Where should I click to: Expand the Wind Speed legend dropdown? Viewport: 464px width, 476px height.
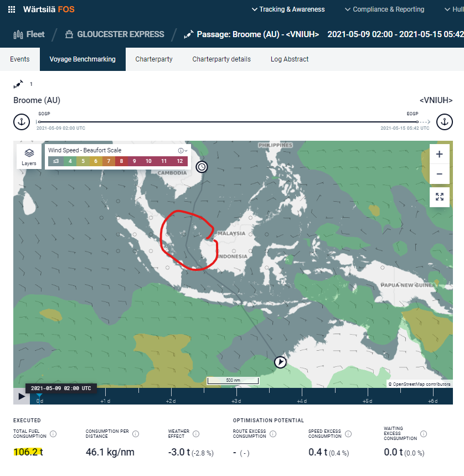click(x=183, y=151)
